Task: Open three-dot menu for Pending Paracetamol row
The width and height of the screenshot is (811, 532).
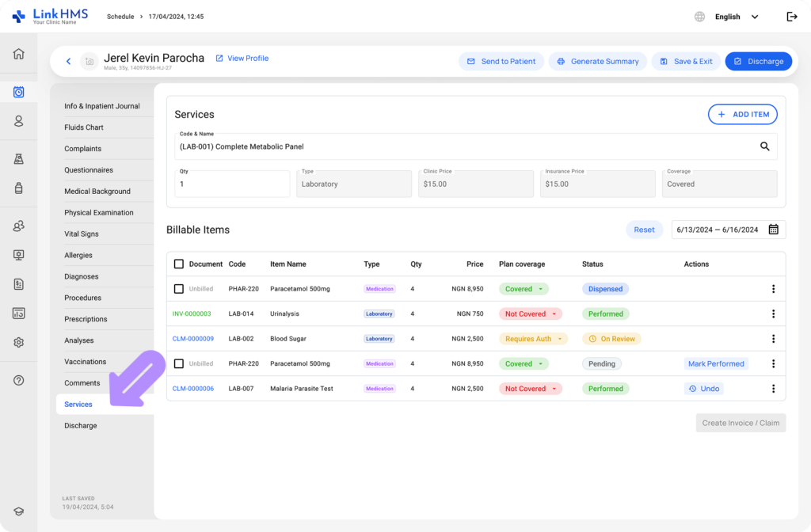Action: click(773, 363)
